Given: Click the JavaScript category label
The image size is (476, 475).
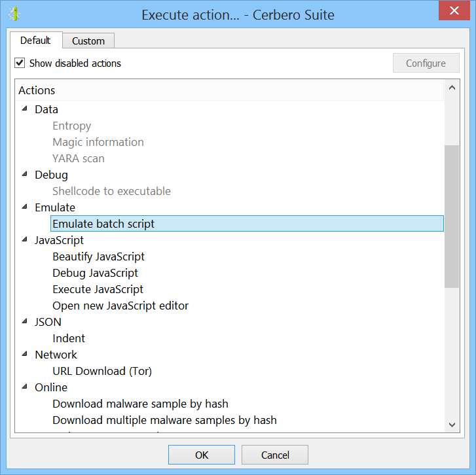Looking at the screenshot, I should point(59,241).
